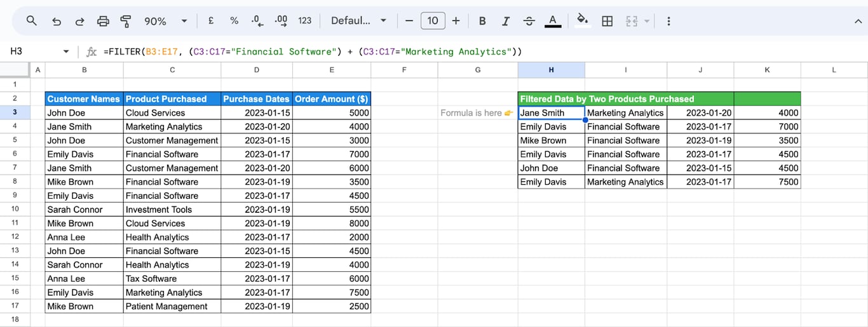Screen dimensions: 868x327
Task: Redo the last action
Action: [x=80, y=21]
